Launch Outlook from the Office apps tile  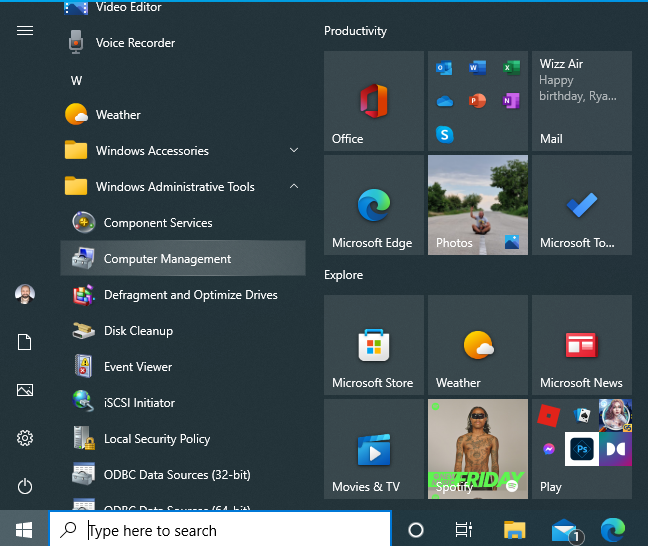click(x=444, y=67)
